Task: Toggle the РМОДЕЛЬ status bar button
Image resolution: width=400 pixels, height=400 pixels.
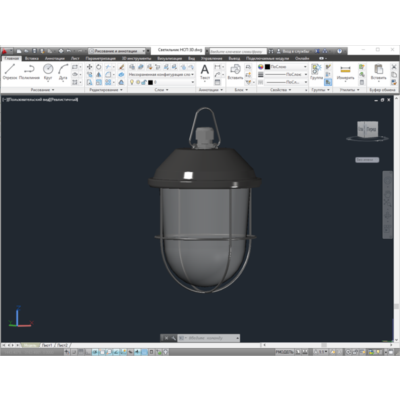Action: coord(284,352)
